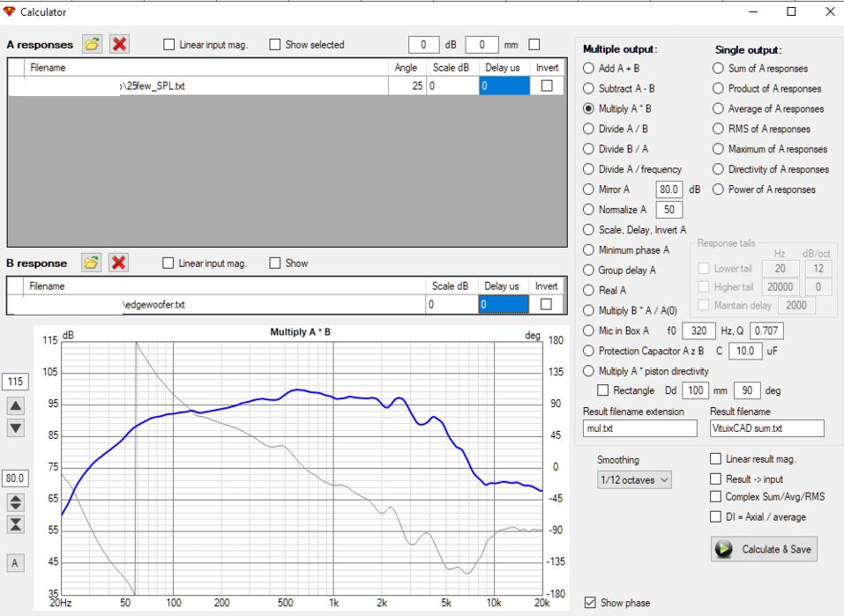Select Mirror A option

point(589,189)
